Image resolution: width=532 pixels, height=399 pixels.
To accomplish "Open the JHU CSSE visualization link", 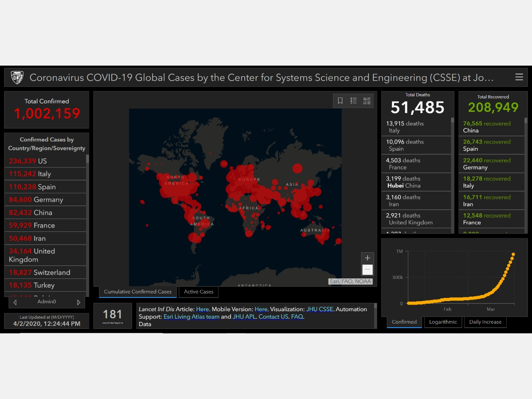I will click(319, 309).
